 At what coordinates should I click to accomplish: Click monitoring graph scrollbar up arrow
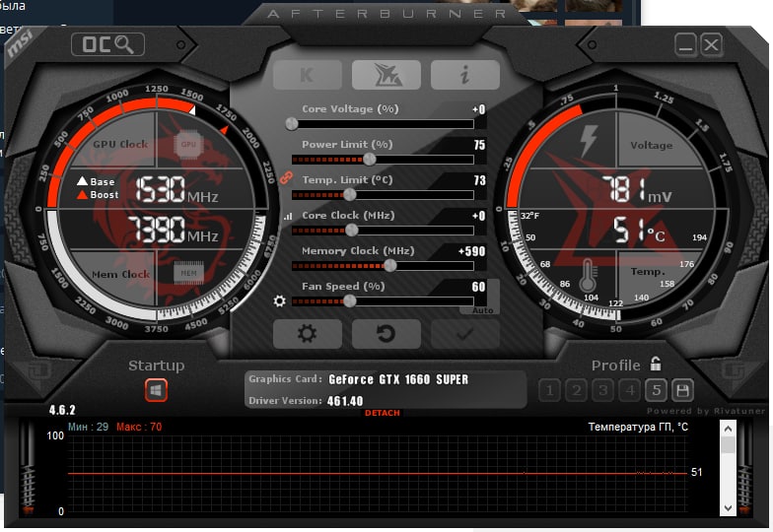point(728,429)
